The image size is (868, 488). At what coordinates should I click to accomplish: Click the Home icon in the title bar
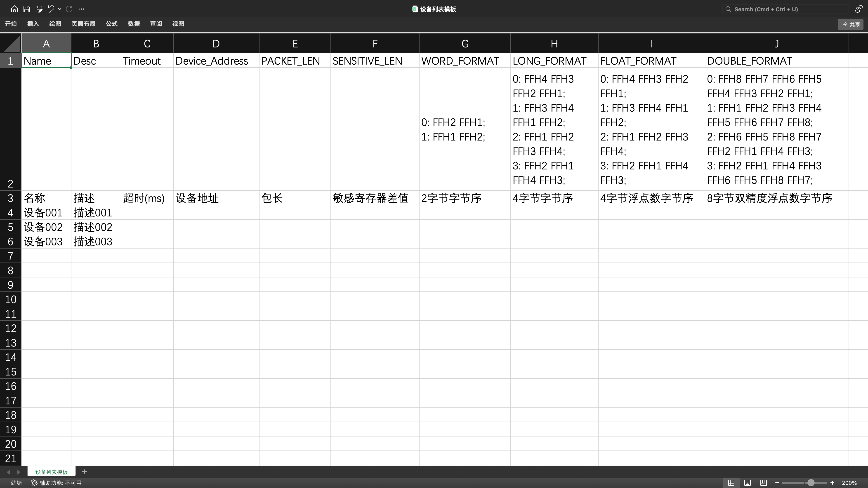[14, 9]
